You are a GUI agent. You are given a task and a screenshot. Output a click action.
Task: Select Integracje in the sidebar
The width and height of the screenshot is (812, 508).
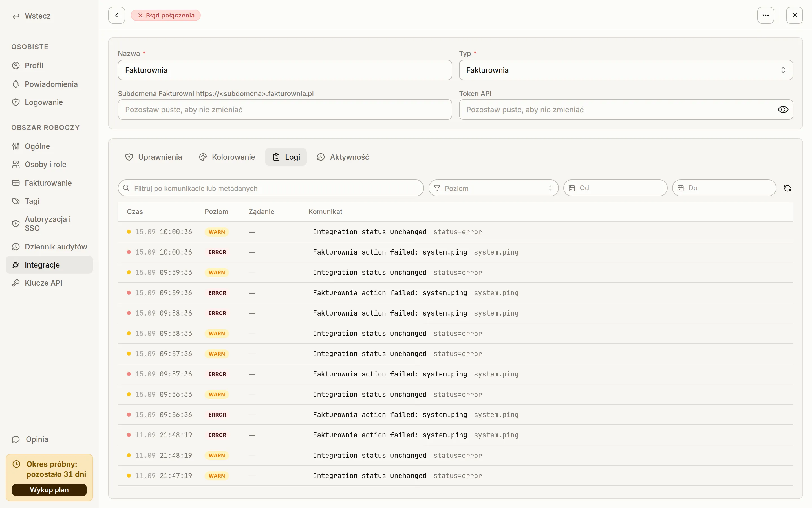click(x=49, y=265)
